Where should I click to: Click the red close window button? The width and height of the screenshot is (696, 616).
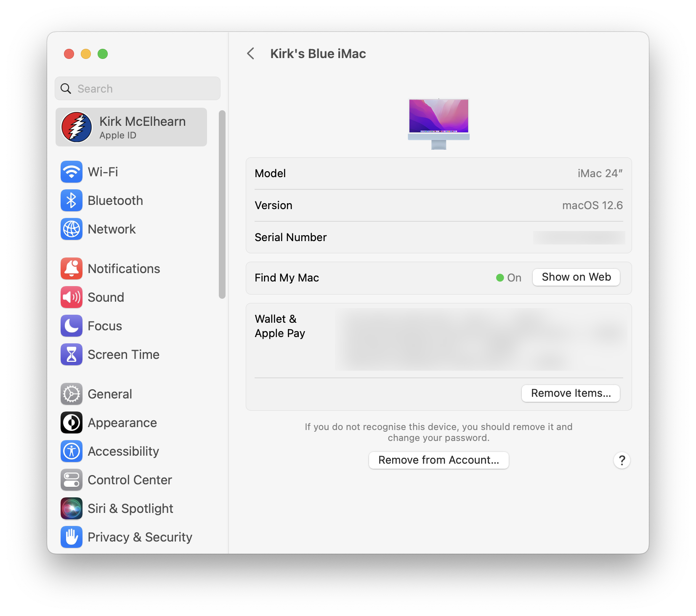click(69, 54)
